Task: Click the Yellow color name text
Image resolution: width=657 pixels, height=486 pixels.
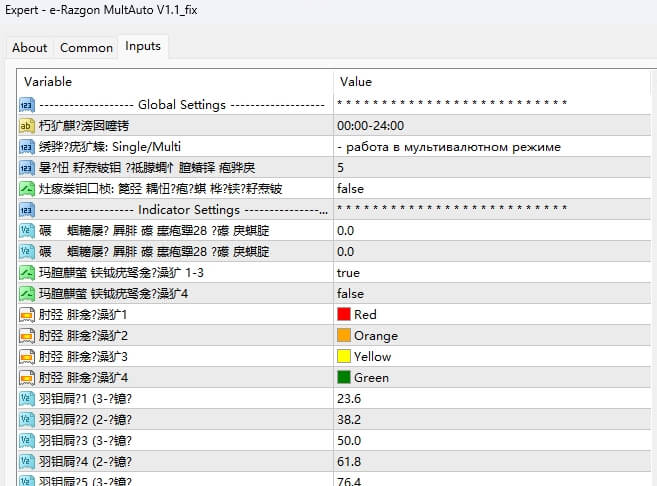Action: (x=372, y=357)
